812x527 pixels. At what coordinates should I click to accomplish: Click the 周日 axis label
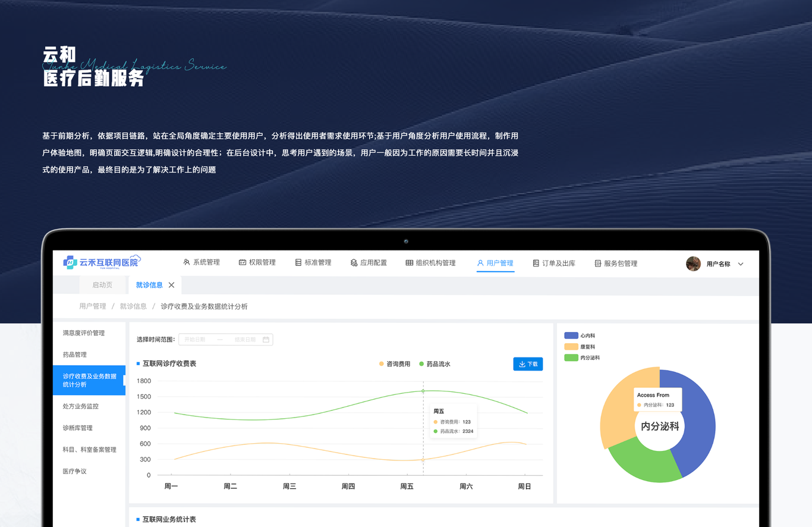[524, 487]
